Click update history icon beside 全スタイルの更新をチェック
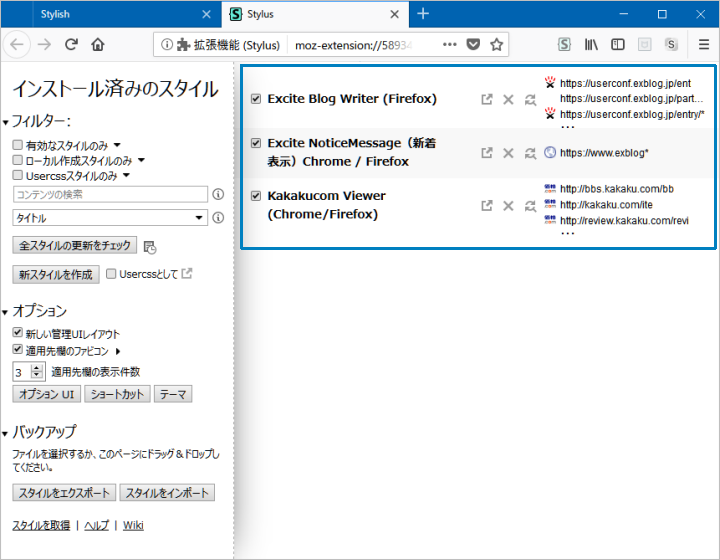 [150, 247]
